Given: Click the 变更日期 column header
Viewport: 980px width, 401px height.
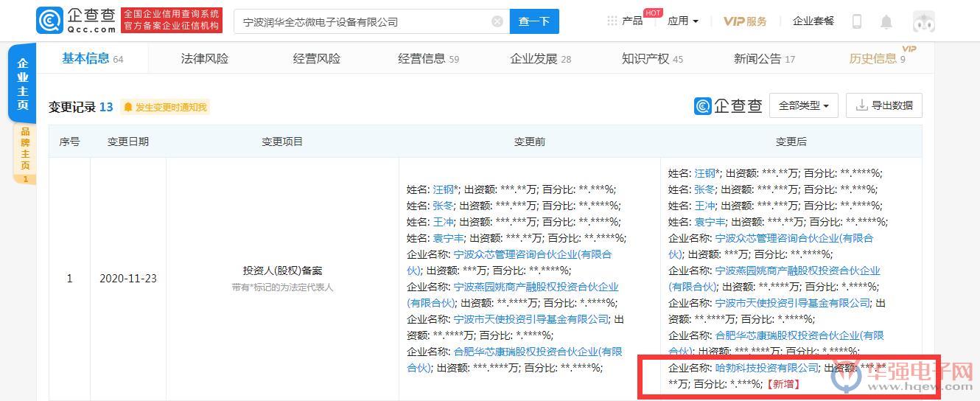Looking at the screenshot, I should click(x=128, y=142).
